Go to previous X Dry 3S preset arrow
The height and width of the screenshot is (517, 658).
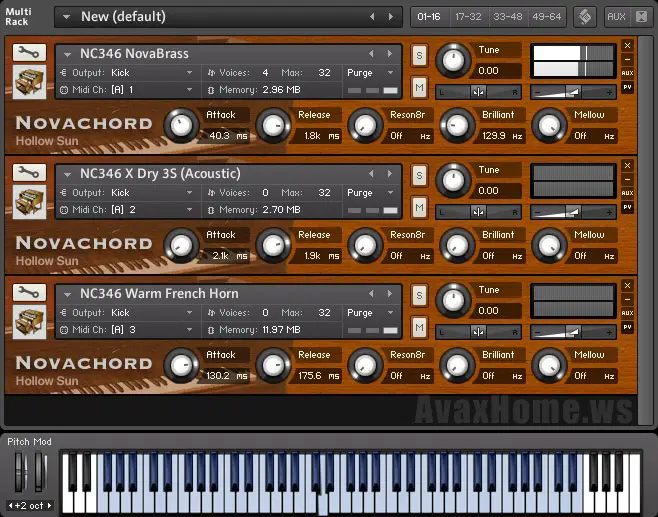click(x=371, y=174)
